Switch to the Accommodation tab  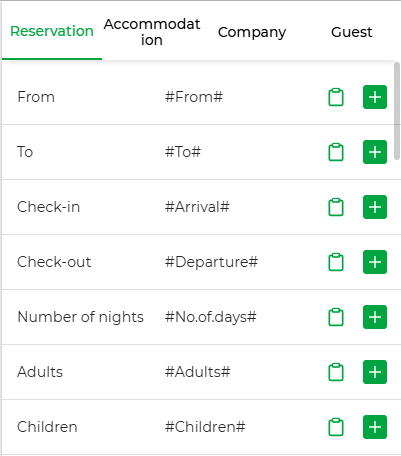click(x=152, y=32)
